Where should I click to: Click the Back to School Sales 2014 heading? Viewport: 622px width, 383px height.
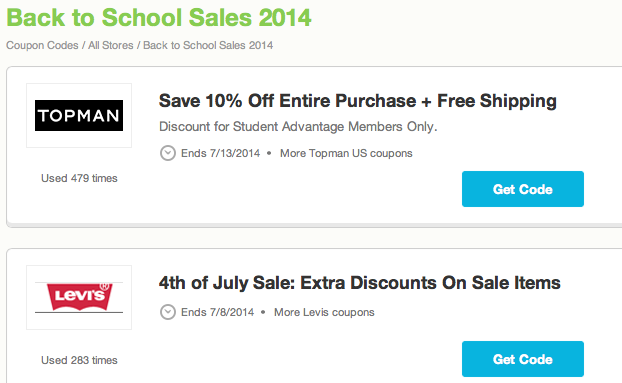pos(159,18)
